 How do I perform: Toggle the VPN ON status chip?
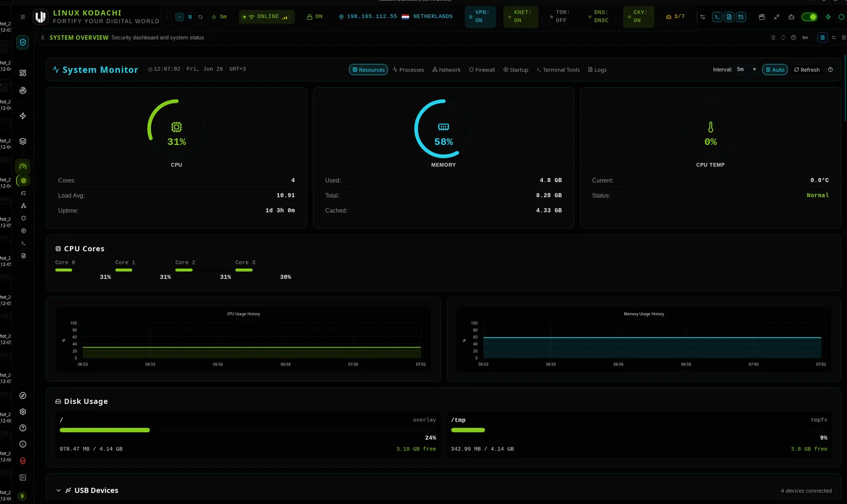point(480,17)
